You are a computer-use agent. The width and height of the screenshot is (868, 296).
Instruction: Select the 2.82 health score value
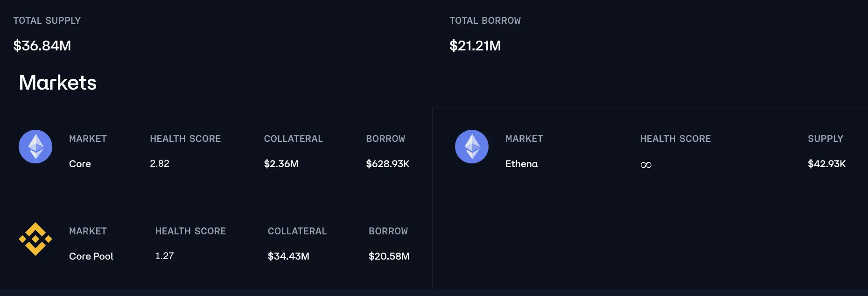click(160, 163)
